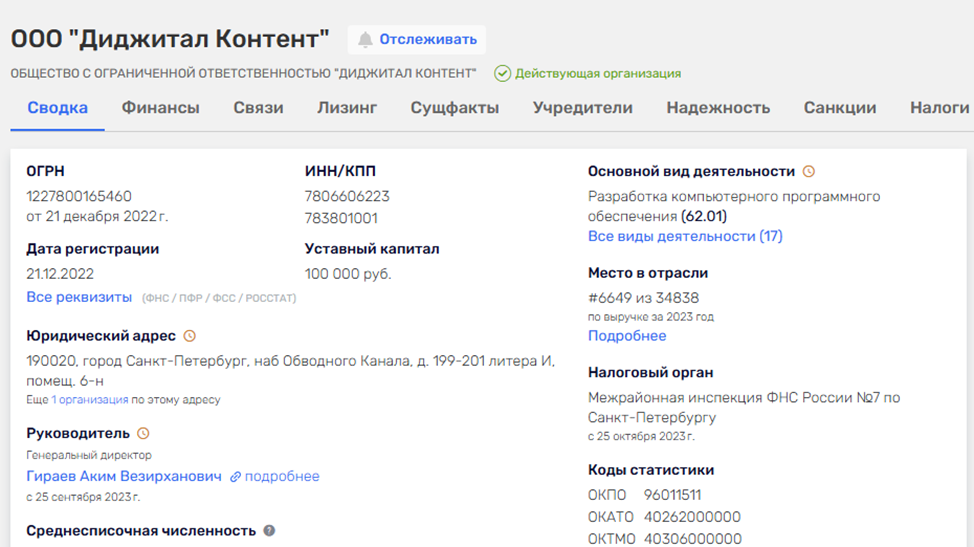Open the Все реквизиты link
This screenshot has height=547, width=974.
(x=79, y=297)
